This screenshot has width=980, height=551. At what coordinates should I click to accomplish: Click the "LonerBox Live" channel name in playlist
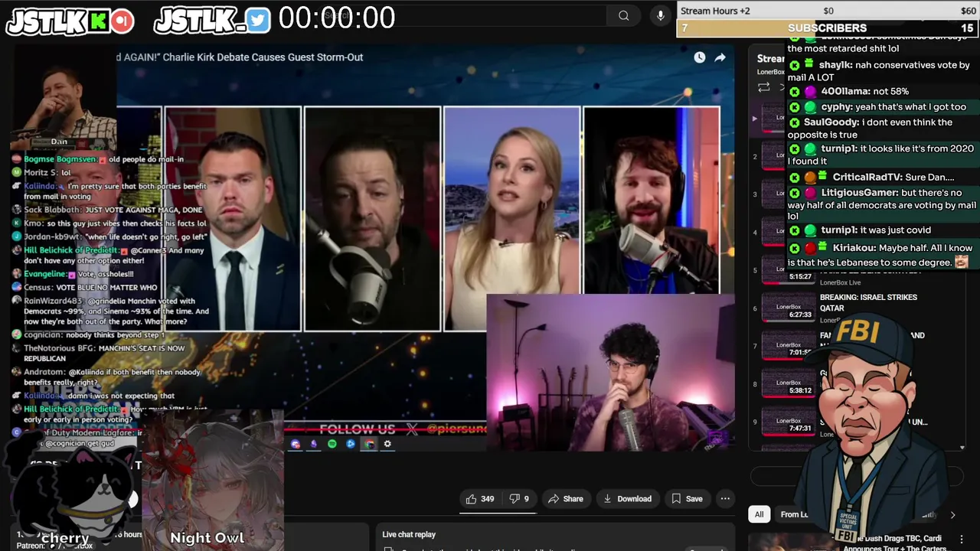(x=840, y=282)
